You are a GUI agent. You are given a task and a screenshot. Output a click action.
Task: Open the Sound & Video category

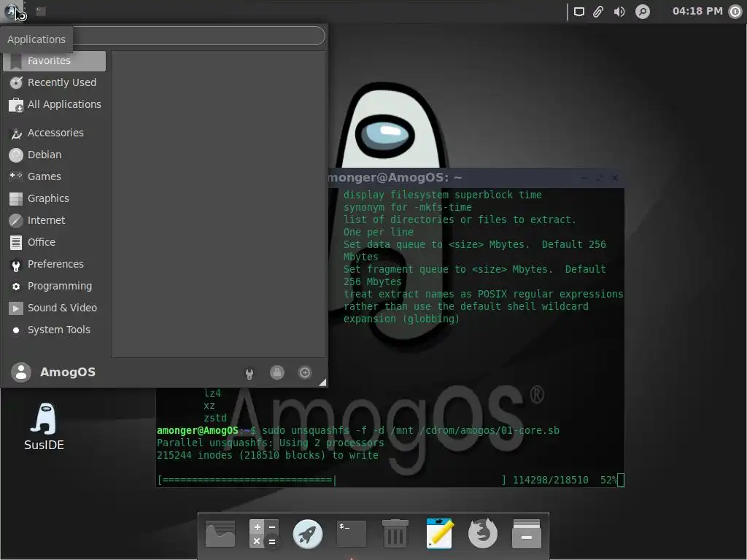click(x=54, y=308)
